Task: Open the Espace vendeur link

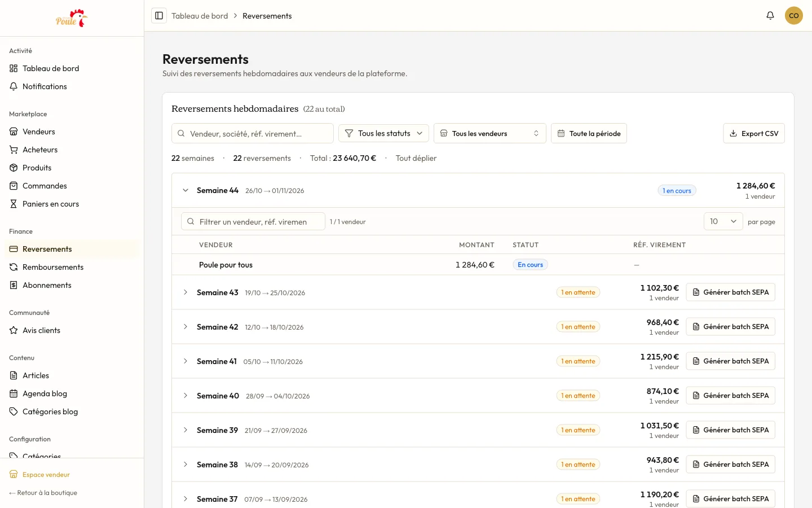Action: pos(39,475)
